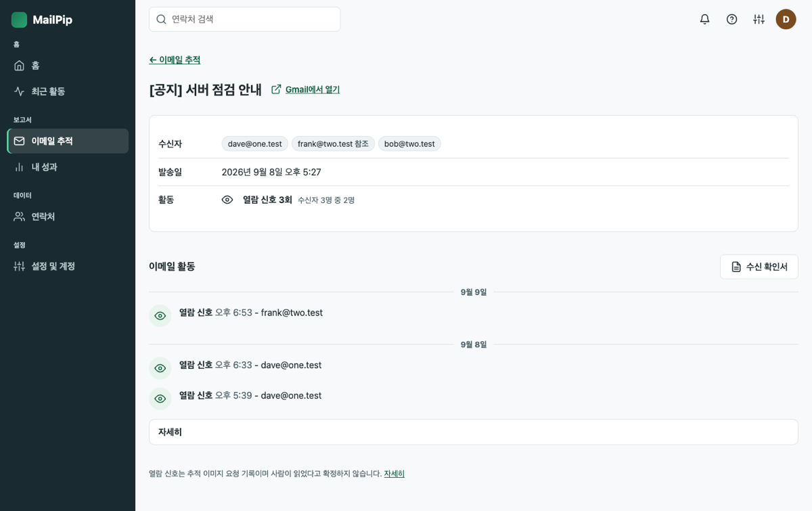812x511 pixels.
Task: Click the 자세히 link in footer note
Action: tap(394, 474)
